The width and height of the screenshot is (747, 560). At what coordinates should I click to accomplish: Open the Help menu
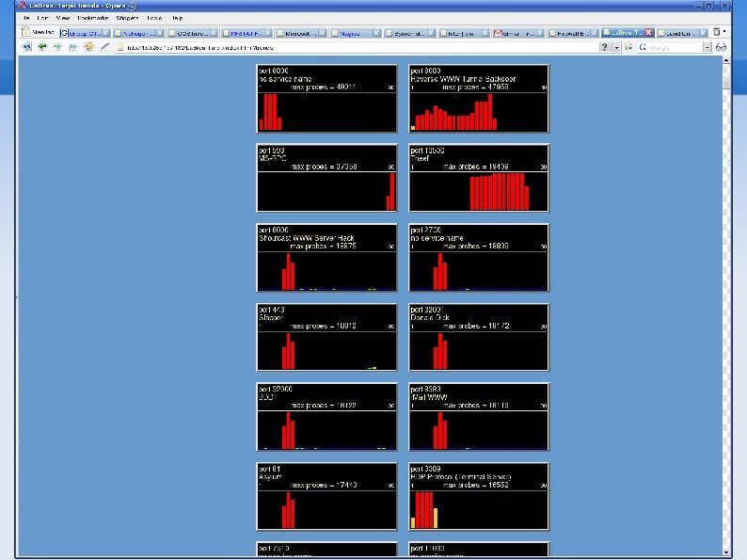pyautogui.click(x=177, y=18)
